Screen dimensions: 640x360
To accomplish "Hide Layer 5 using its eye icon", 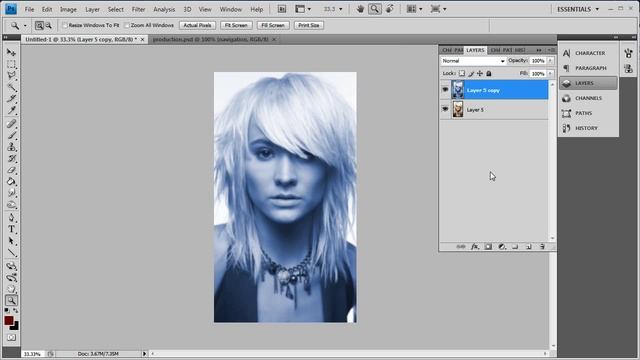I will point(445,109).
